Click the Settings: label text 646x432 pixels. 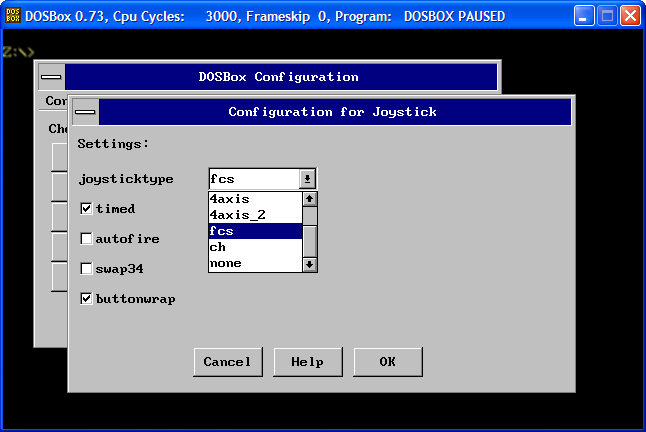coord(113,144)
